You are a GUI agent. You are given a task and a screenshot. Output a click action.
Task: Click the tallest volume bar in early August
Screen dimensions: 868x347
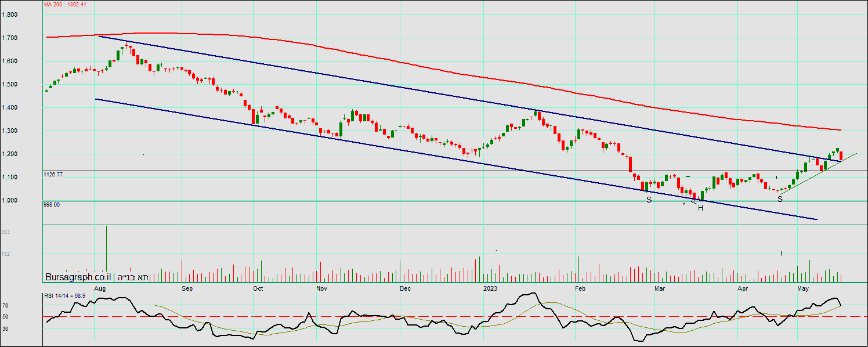click(x=106, y=254)
